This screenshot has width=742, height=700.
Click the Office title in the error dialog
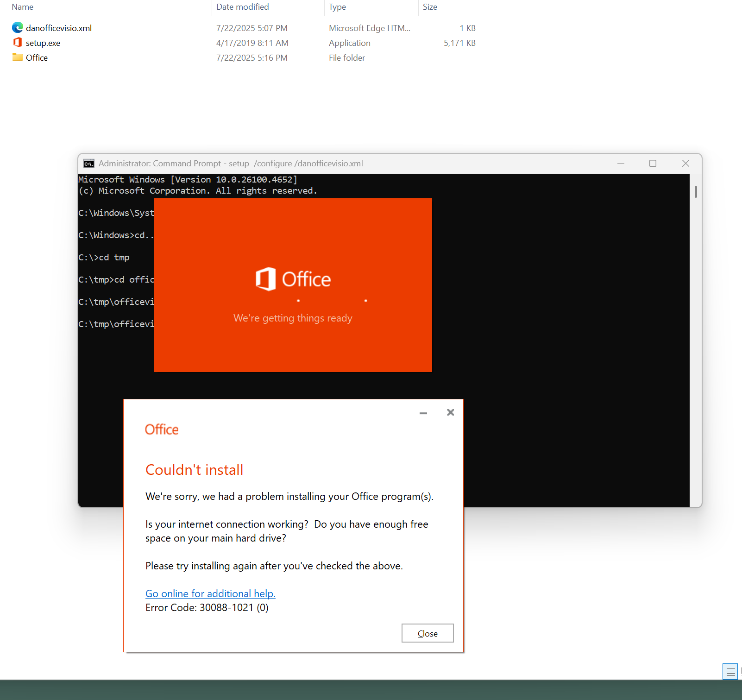click(x=162, y=429)
